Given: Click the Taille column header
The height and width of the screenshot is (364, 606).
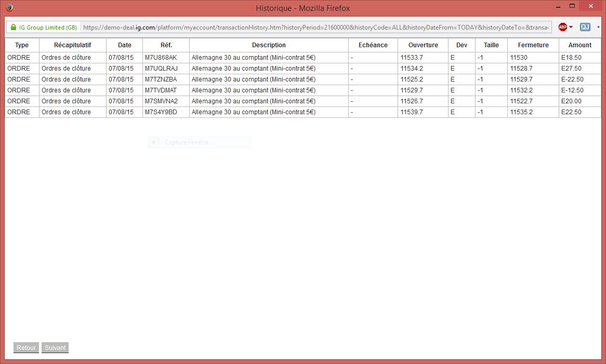Looking at the screenshot, I should (x=491, y=45).
